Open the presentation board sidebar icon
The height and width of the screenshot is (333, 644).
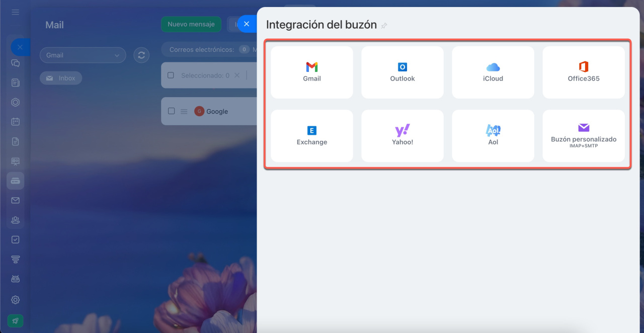pyautogui.click(x=16, y=161)
